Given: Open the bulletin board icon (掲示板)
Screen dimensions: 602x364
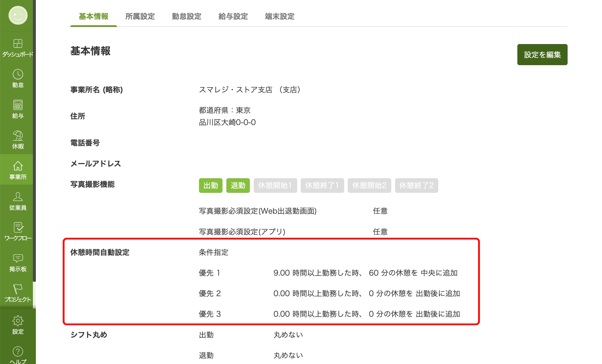Looking at the screenshot, I should click(x=18, y=258).
